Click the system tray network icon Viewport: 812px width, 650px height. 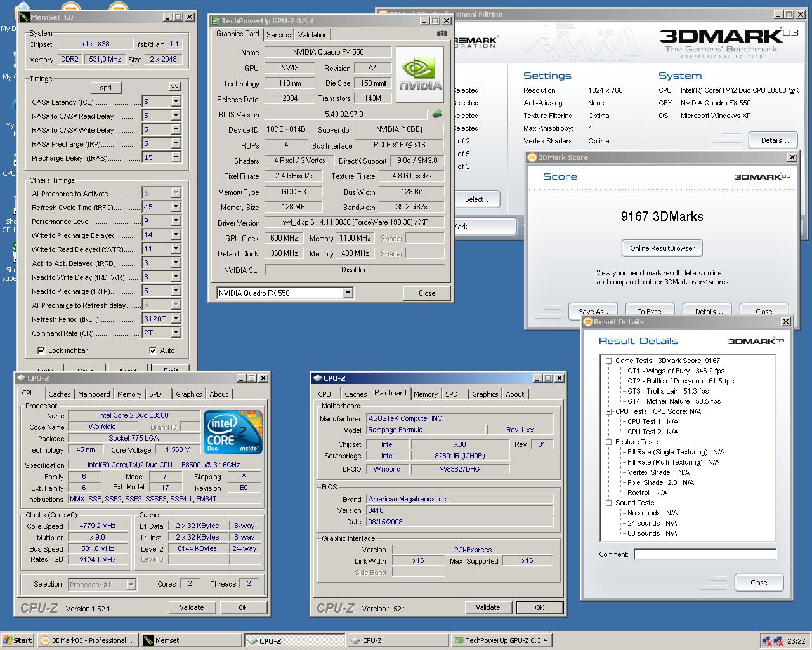coord(767,641)
